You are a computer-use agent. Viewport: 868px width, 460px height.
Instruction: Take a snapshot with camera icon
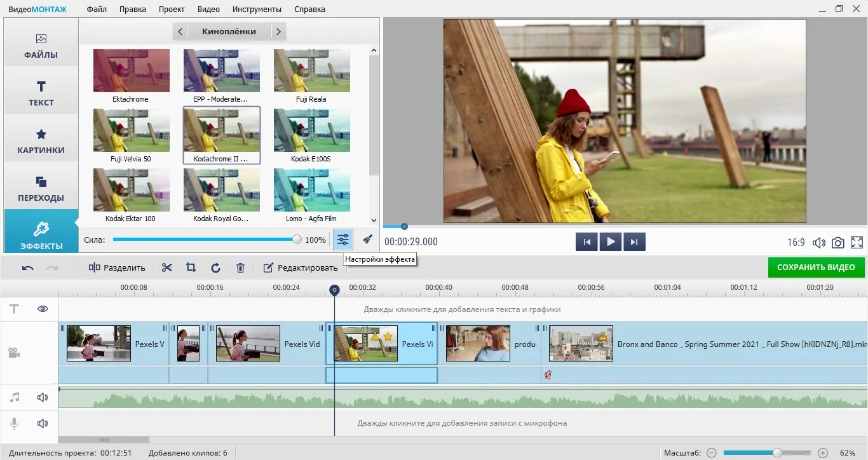(838, 242)
